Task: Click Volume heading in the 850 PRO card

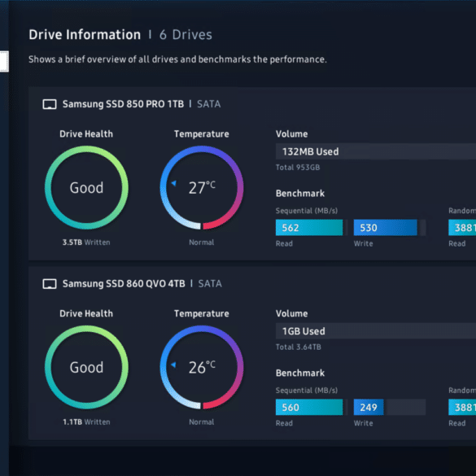Action: pyautogui.click(x=292, y=134)
